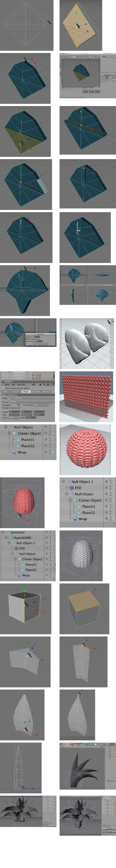Click the Null Object.1 icon at its tree's root

pyautogui.click(x=68, y=482)
